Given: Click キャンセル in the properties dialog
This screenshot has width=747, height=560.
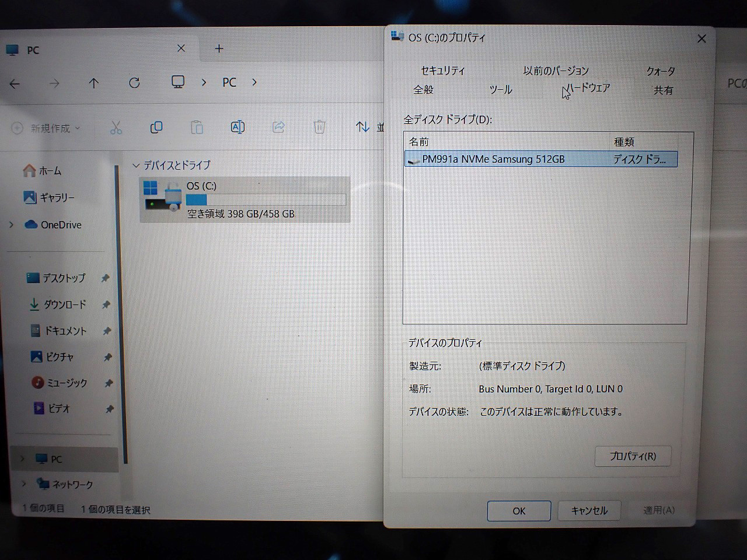Looking at the screenshot, I should pos(589,511).
